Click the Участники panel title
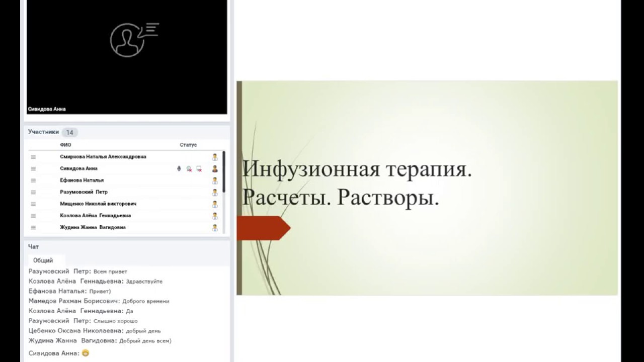 click(x=43, y=132)
